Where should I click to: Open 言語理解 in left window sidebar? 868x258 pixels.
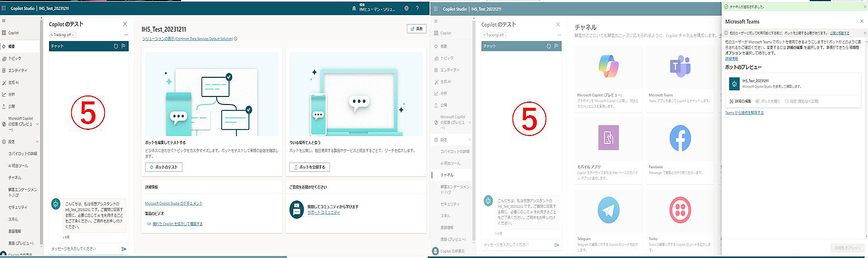tap(15, 231)
